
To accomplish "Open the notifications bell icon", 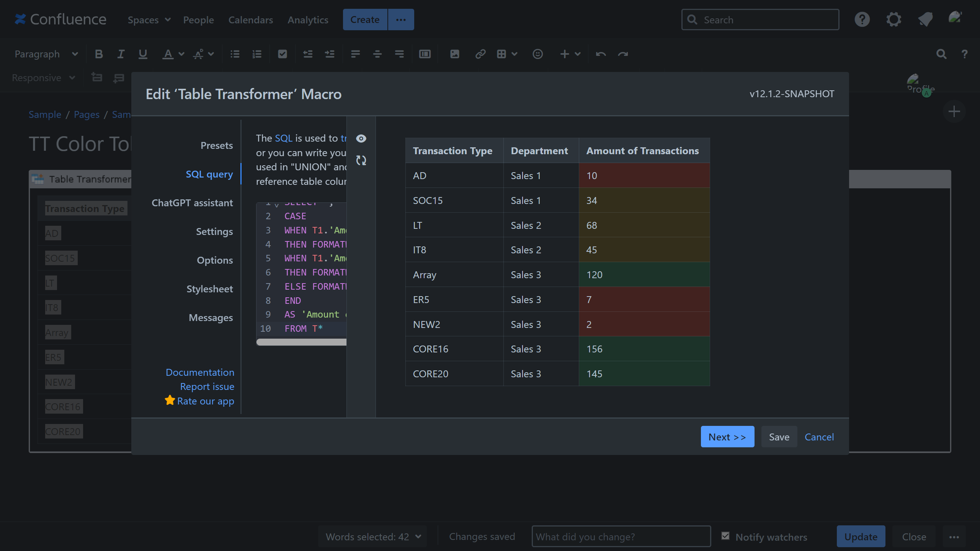I will (x=925, y=20).
